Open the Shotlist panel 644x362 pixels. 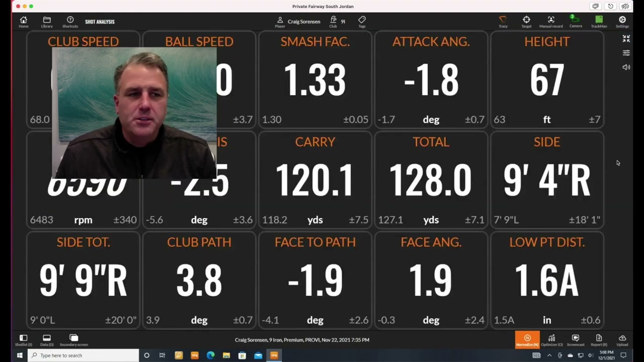click(x=23, y=340)
